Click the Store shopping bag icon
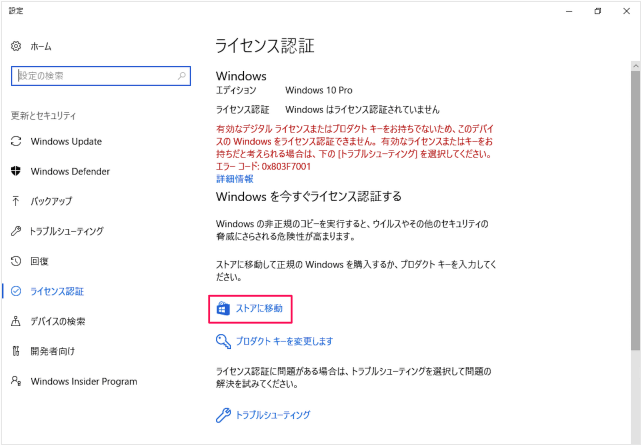This screenshot has width=641, height=445. [x=224, y=309]
